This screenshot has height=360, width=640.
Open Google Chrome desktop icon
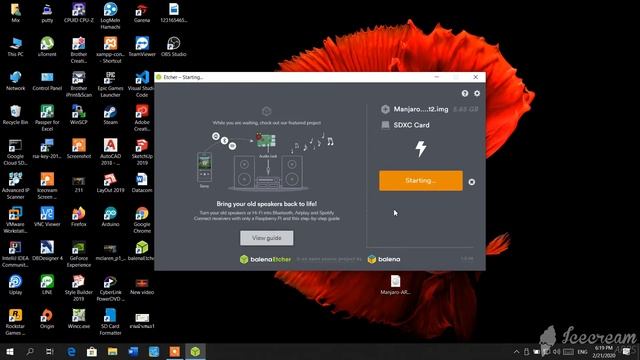point(142,220)
